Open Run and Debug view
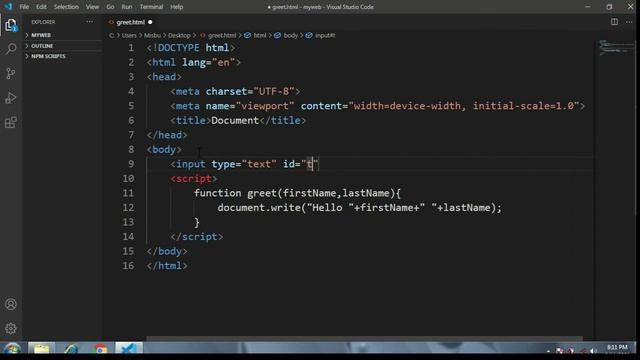This screenshot has height=360, width=640. click(x=11, y=98)
